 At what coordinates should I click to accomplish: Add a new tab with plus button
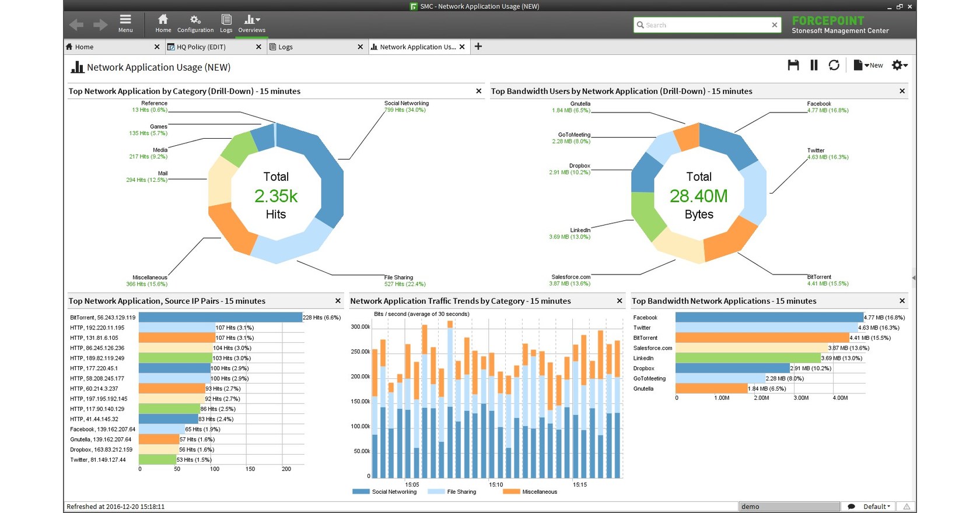(478, 47)
